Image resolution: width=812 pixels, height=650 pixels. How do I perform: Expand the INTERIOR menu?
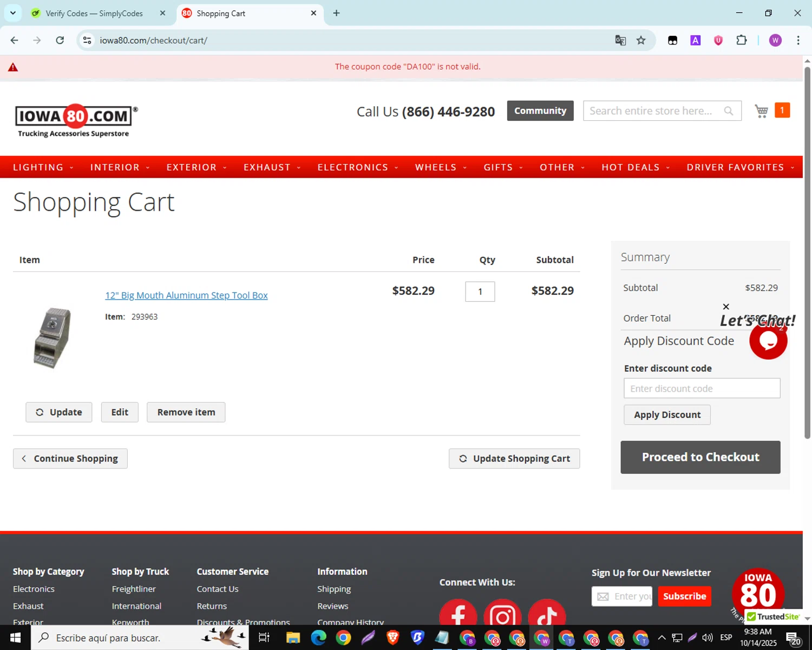(x=120, y=167)
